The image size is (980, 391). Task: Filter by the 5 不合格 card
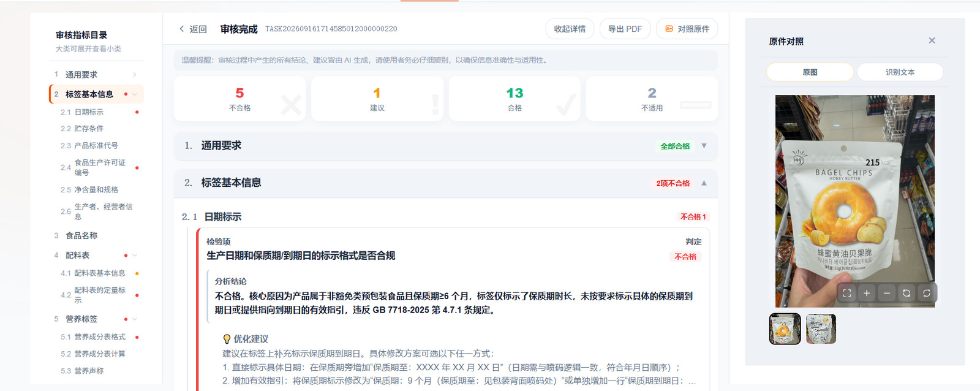(x=239, y=99)
